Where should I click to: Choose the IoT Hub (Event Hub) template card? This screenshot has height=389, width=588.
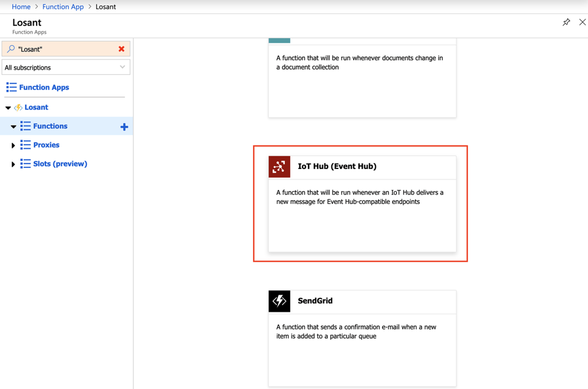coord(361,202)
